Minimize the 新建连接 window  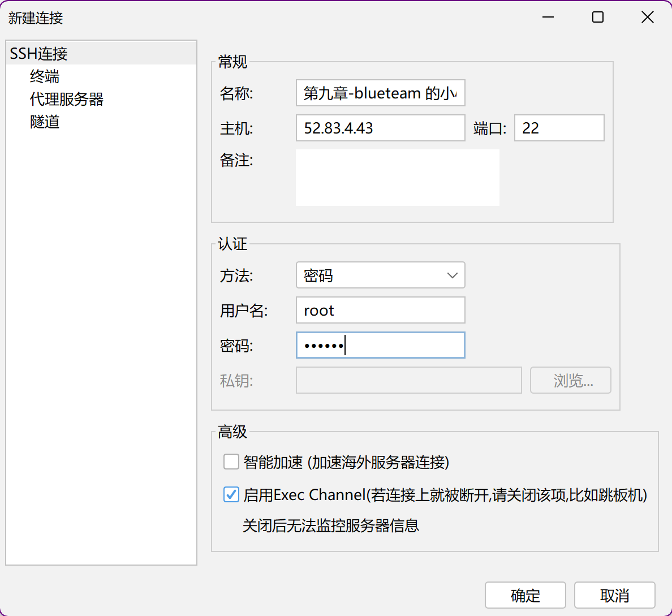tap(548, 18)
